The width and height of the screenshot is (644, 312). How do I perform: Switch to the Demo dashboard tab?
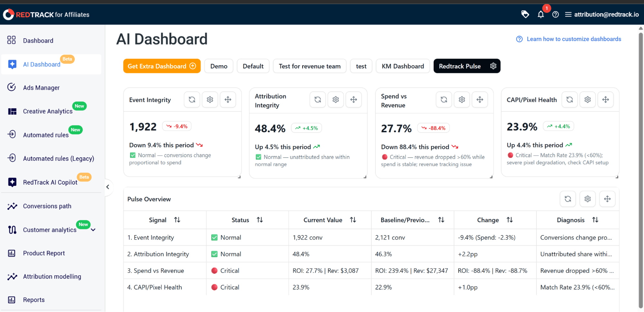[219, 66]
